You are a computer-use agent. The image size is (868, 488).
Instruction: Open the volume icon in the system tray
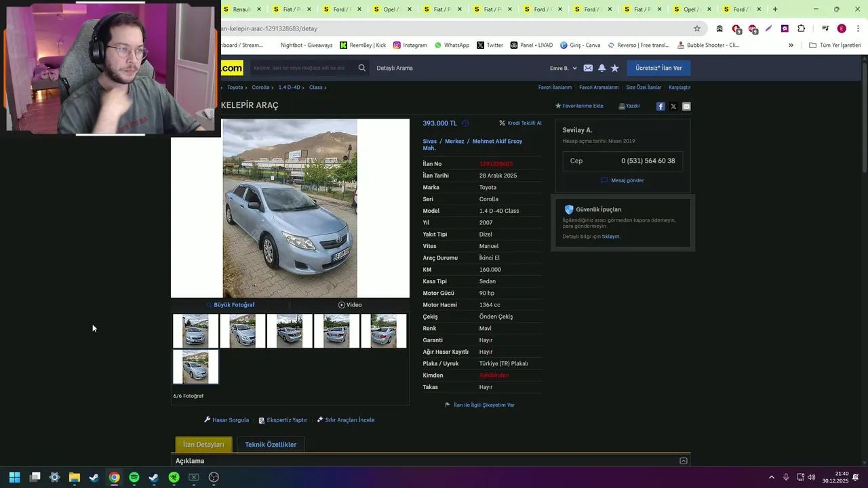tap(812, 477)
